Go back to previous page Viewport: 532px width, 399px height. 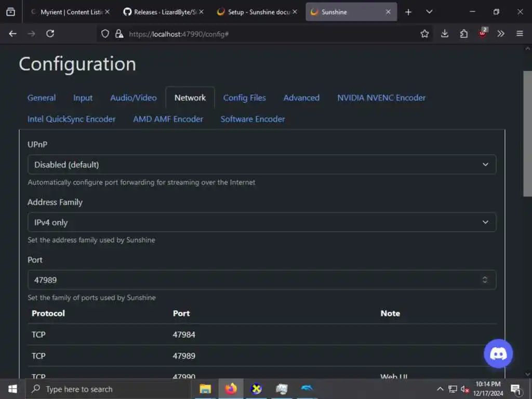click(x=13, y=34)
